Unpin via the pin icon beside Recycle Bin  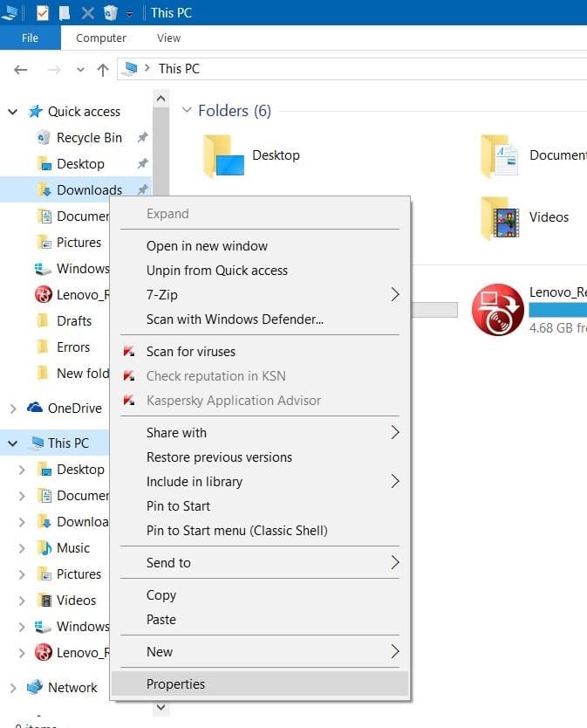(x=142, y=137)
